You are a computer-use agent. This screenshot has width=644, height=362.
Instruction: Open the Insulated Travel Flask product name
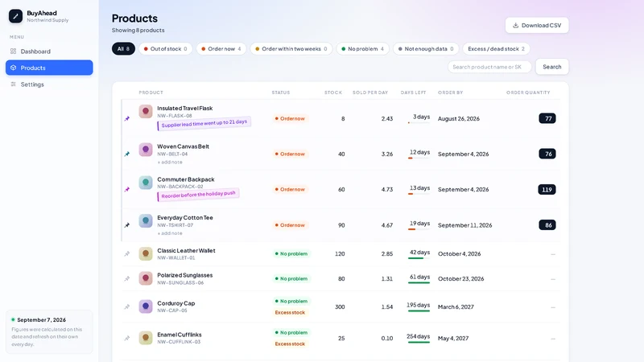(x=185, y=109)
